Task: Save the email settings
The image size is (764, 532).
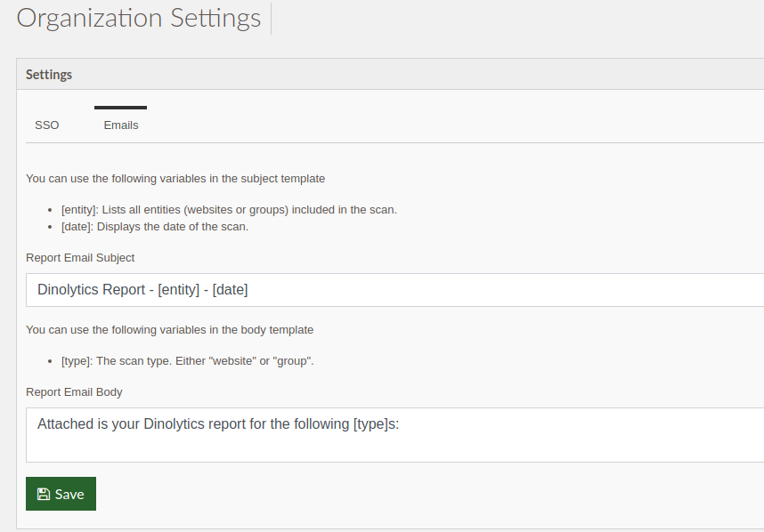Action: (x=61, y=494)
